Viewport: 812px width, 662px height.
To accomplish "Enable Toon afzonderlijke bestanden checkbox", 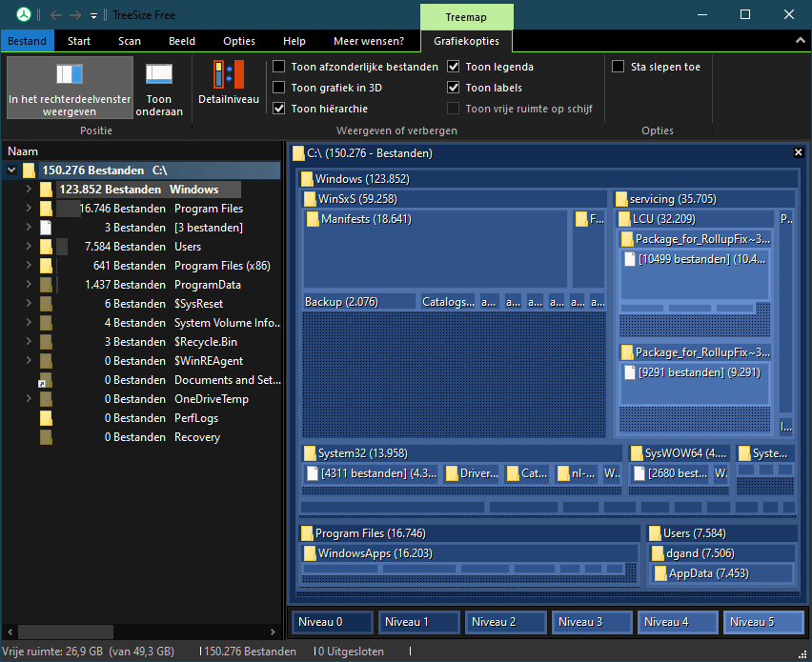I will pyautogui.click(x=278, y=67).
